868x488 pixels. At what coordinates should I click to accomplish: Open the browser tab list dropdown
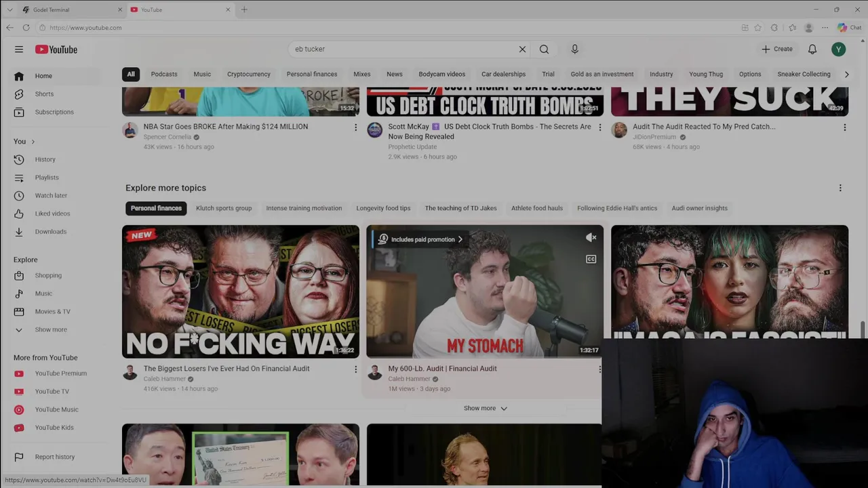coord(9,9)
